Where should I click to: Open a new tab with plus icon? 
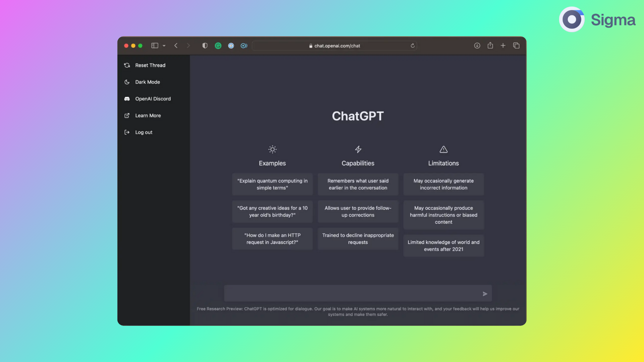tap(503, 46)
